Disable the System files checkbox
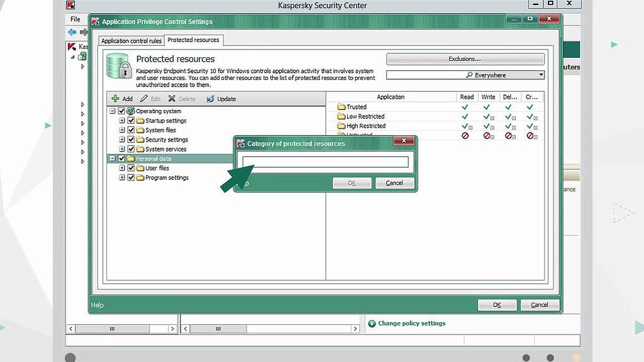This screenshot has height=362, width=644. 131,129
